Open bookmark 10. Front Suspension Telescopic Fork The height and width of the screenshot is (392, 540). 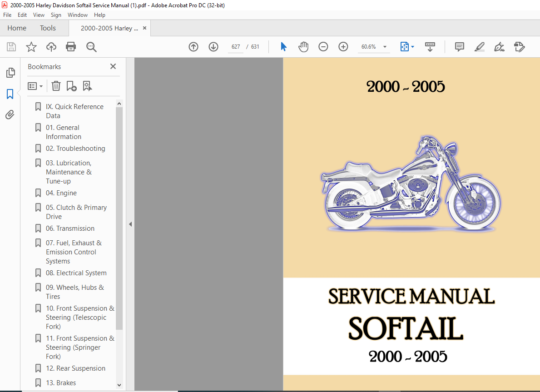[80, 317]
